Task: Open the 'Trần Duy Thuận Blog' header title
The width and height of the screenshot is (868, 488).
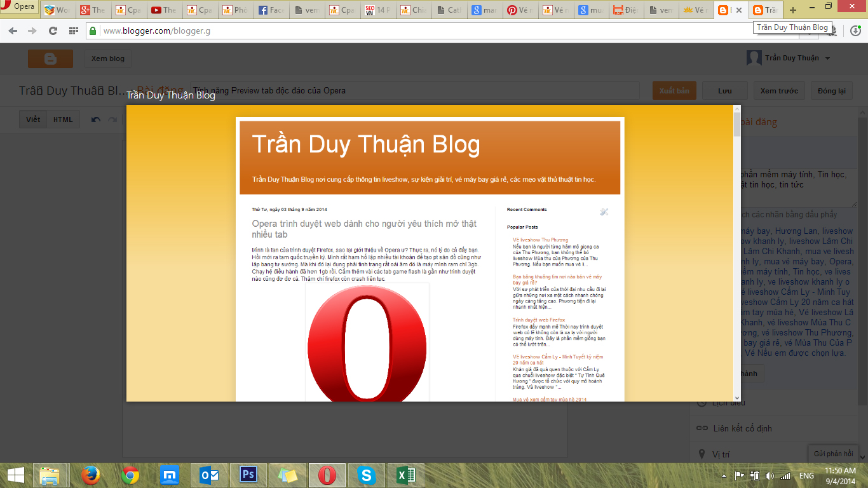Action: (x=366, y=144)
